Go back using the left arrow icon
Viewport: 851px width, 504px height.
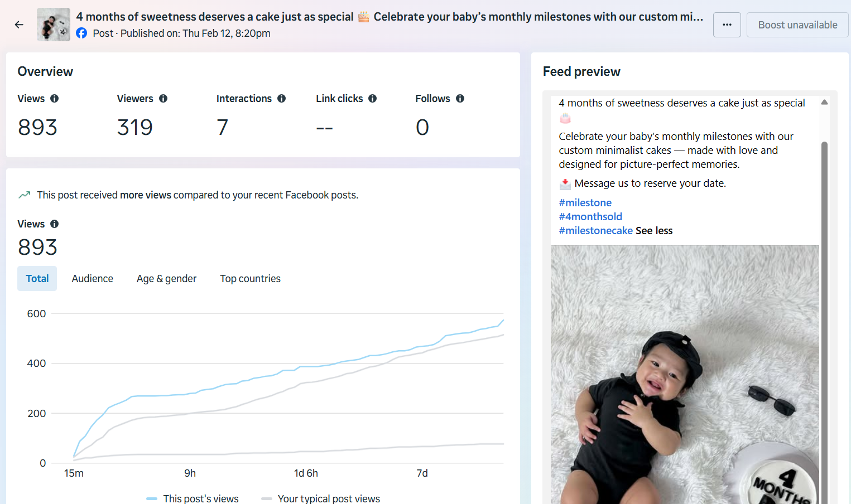pyautogui.click(x=19, y=25)
